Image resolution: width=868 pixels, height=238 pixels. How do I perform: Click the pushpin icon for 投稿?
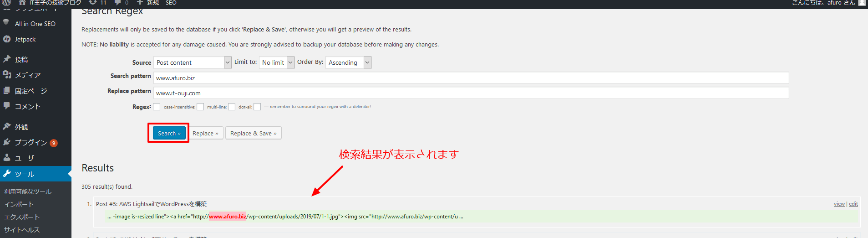pyautogui.click(x=7, y=59)
